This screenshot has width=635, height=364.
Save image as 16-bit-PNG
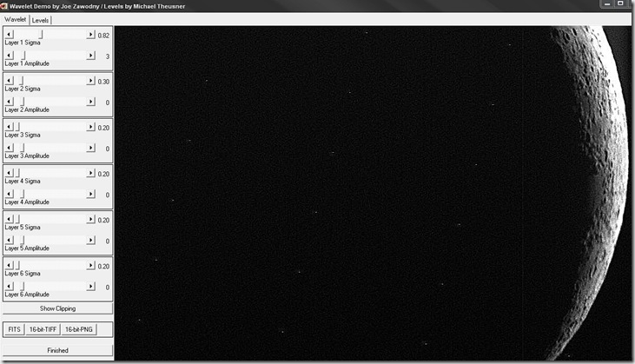coord(78,329)
